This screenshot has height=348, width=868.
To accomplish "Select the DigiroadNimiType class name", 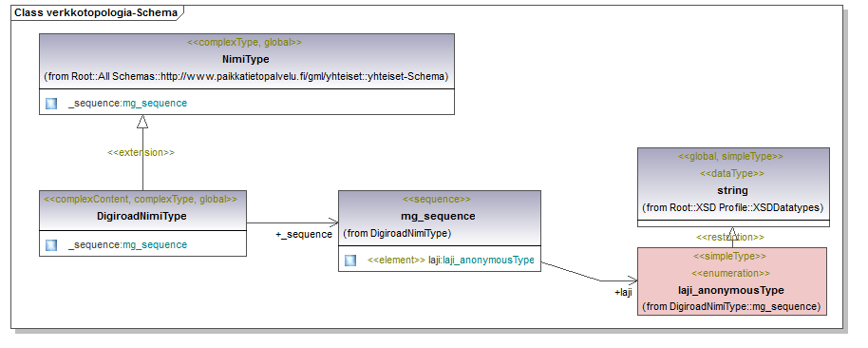I will (142, 216).
